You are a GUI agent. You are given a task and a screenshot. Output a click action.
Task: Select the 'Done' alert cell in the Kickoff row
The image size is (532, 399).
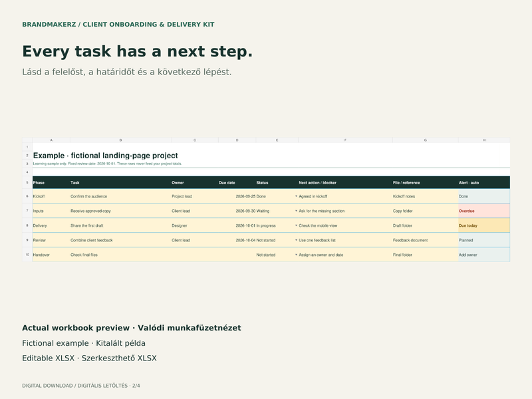[x=484, y=196]
